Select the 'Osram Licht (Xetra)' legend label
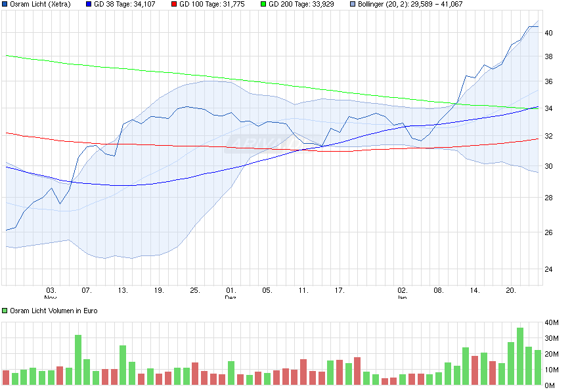Screen dimensions: 572x392 click(40, 5)
